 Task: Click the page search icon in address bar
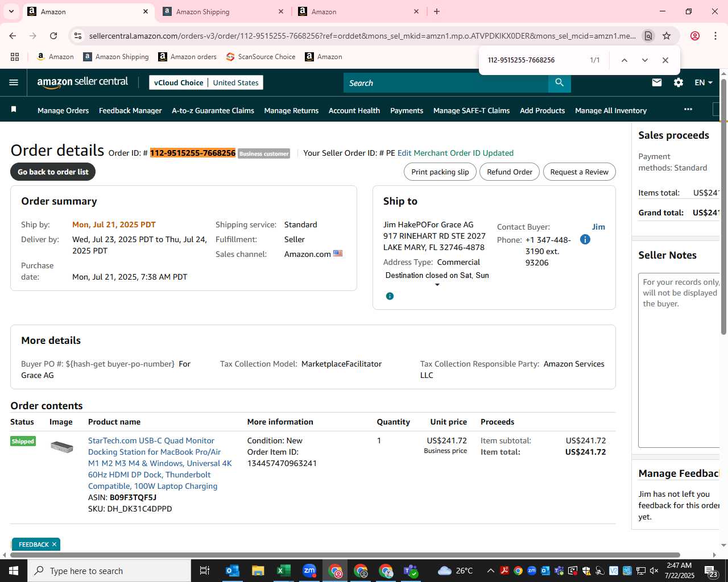pos(648,36)
